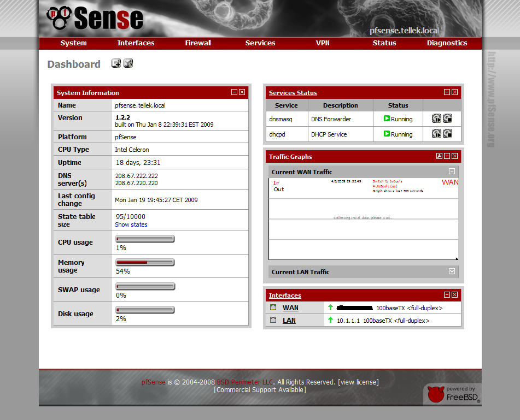The width and height of the screenshot is (520, 420).
Task: Open the Diagnostics menu
Action: tap(447, 43)
